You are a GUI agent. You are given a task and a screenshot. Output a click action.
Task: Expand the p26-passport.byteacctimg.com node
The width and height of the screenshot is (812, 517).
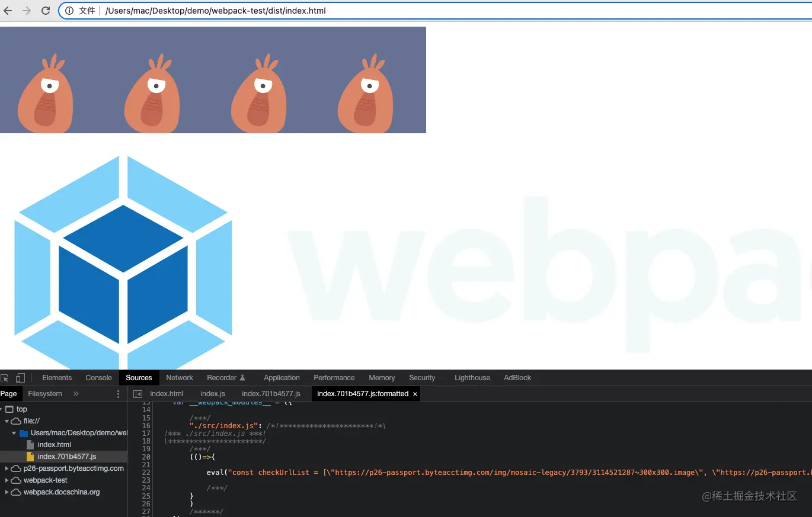(7, 468)
